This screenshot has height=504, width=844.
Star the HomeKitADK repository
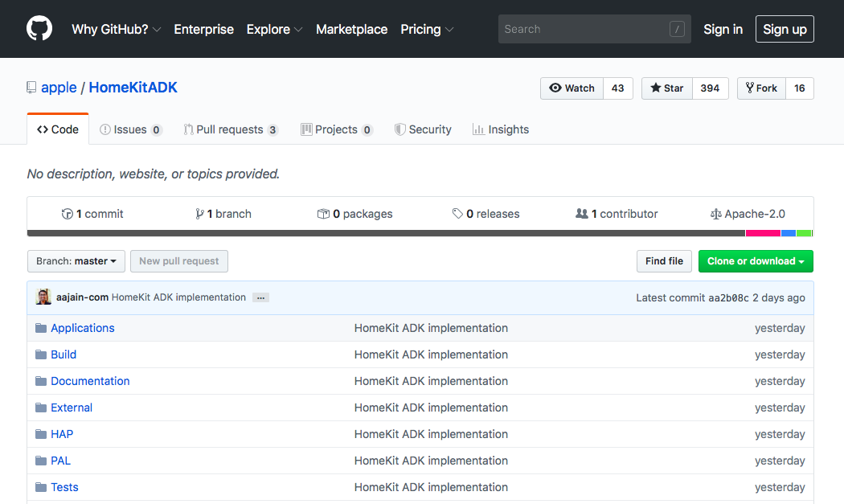point(666,88)
